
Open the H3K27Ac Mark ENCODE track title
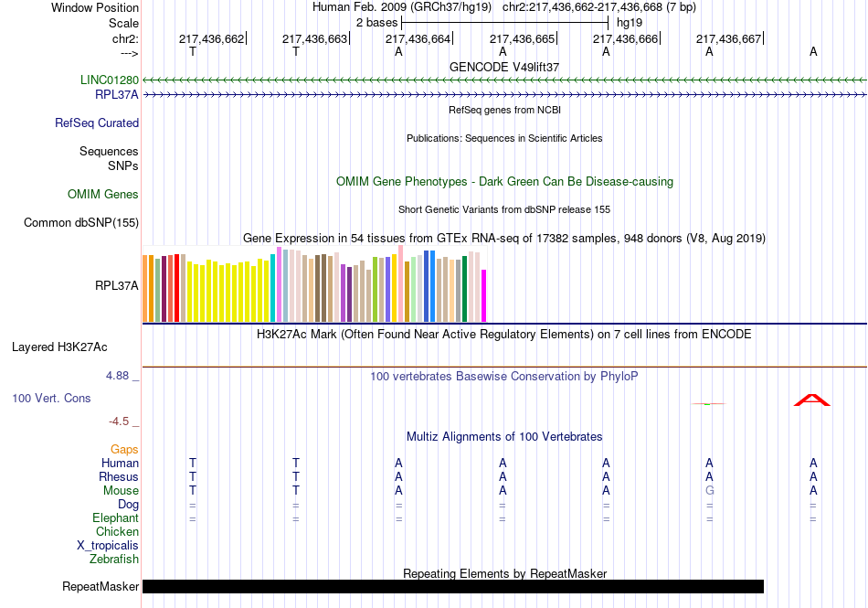click(x=504, y=335)
